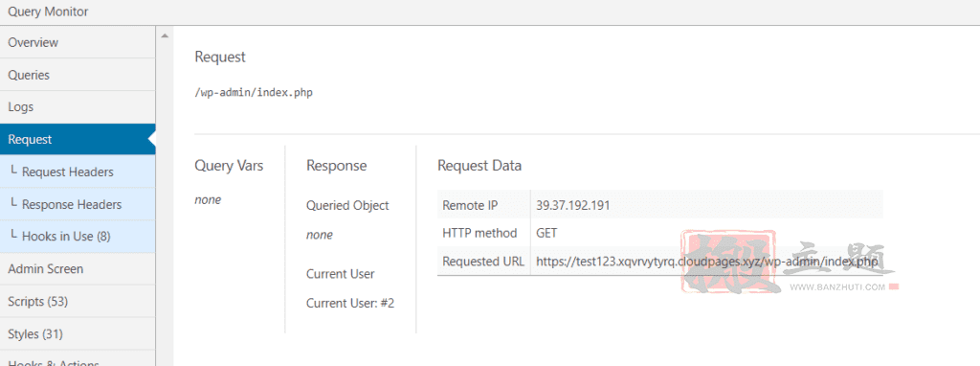
Task: Click the Query Monitor title
Action: pyautogui.click(x=48, y=11)
